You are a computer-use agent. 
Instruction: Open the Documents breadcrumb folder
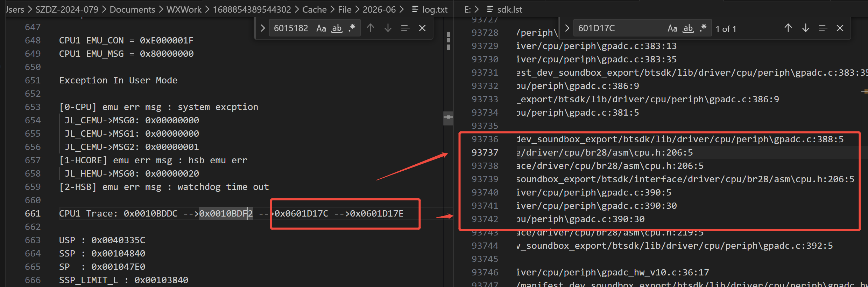tap(132, 9)
